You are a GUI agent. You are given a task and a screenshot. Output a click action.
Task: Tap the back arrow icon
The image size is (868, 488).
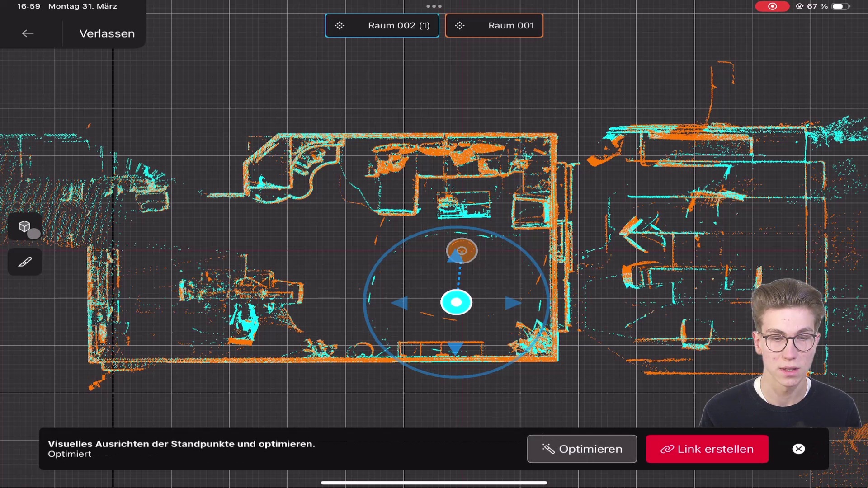[x=28, y=33]
